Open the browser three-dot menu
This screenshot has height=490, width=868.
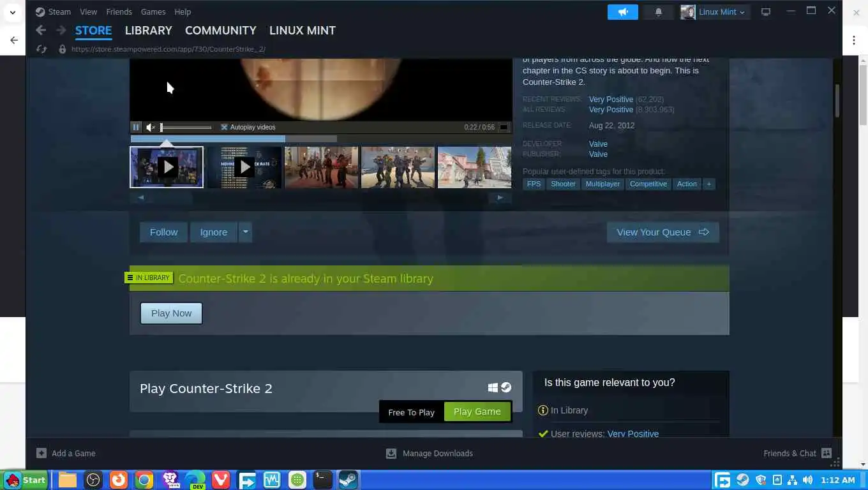click(x=854, y=40)
